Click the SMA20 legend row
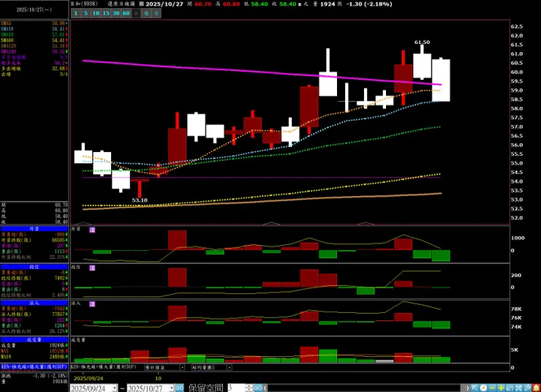The width and height of the screenshot is (541, 392). (34, 34)
